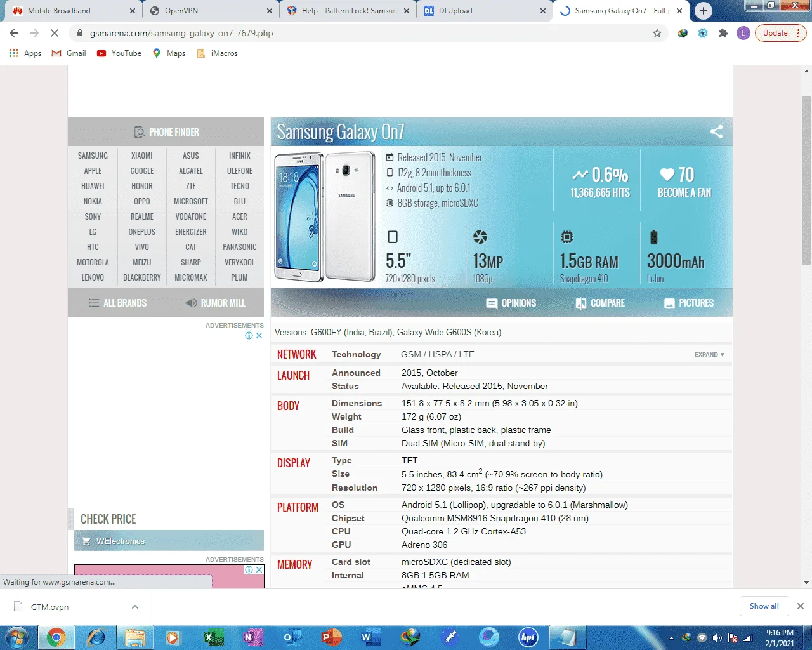Click Show all downloads

(x=764, y=606)
